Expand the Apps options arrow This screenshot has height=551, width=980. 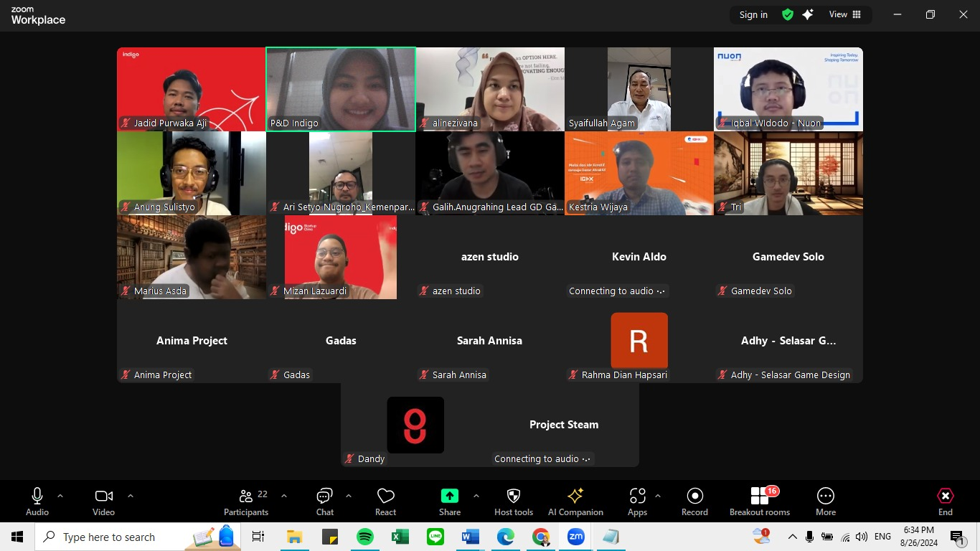coord(658,496)
